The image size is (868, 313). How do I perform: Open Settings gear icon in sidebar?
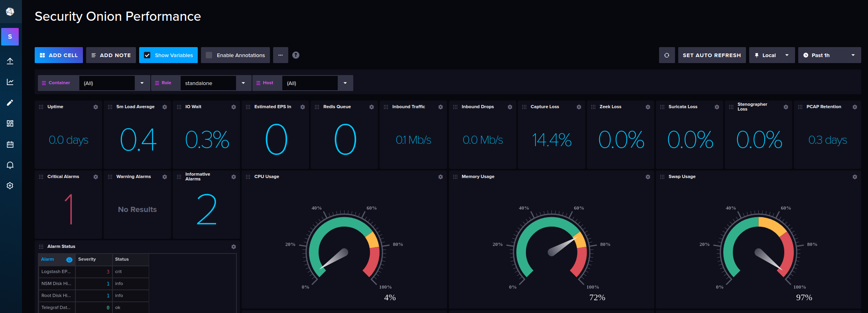point(10,186)
